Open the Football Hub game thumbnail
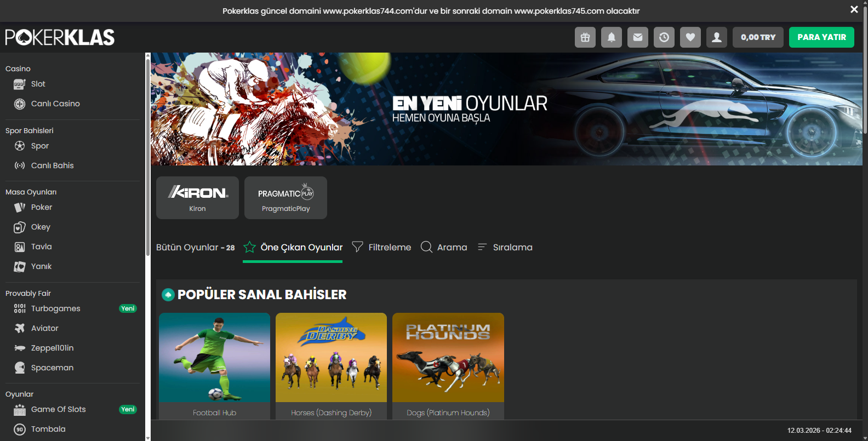Image resolution: width=868 pixels, height=441 pixels. click(x=214, y=357)
